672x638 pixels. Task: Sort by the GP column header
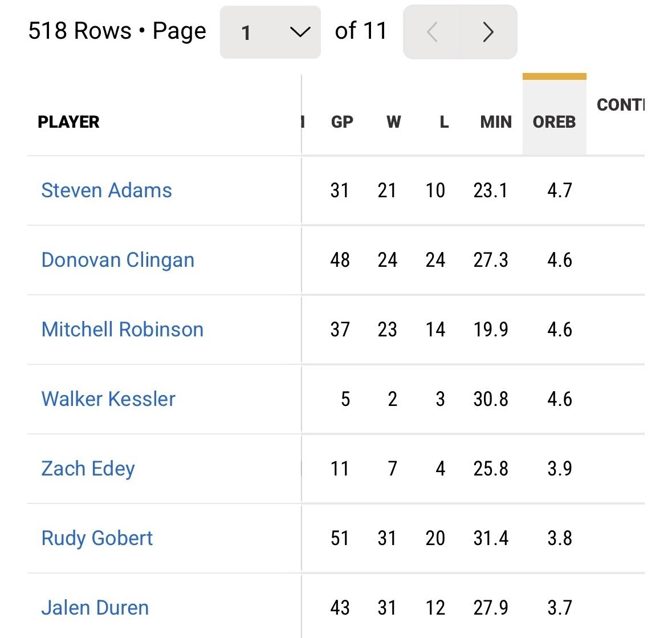[342, 122]
